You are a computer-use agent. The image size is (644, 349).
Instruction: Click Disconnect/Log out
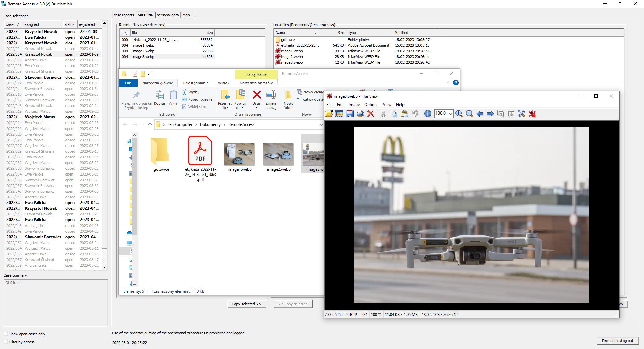(617, 341)
